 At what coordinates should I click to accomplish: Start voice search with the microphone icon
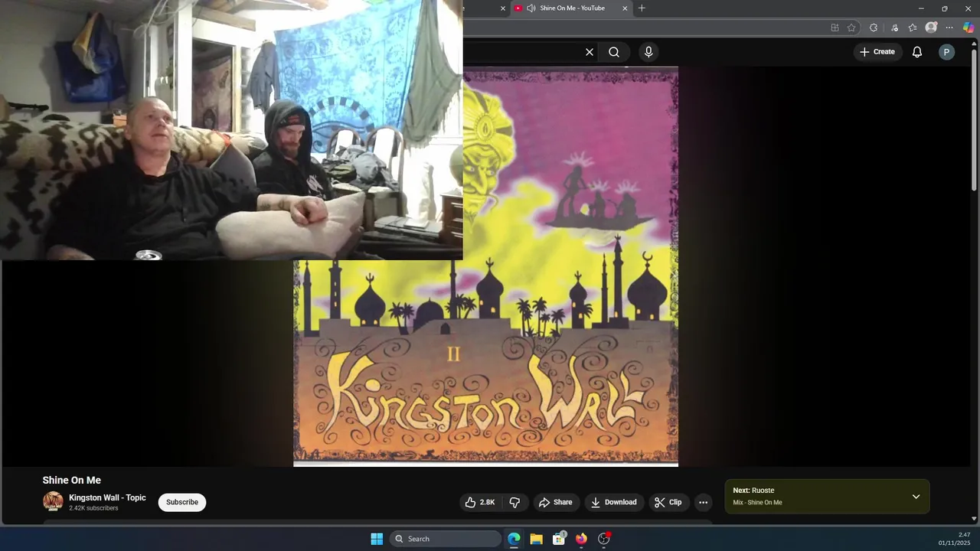pos(648,52)
